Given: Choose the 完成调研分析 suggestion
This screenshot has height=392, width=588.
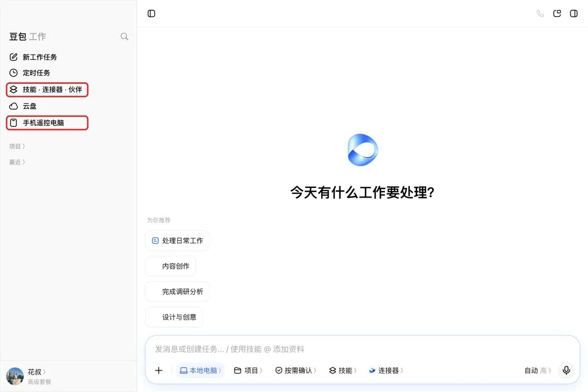Looking at the screenshot, I should click(177, 291).
